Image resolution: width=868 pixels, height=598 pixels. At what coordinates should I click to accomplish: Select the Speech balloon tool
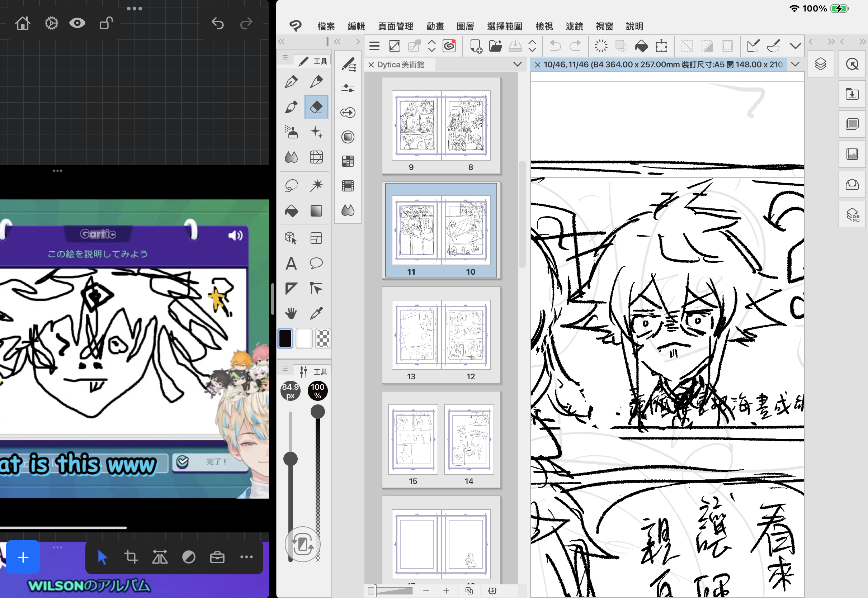tap(316, 264)
